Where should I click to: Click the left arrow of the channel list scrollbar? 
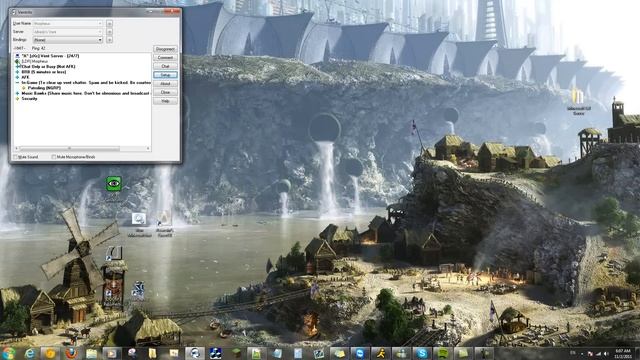point(16,149)
